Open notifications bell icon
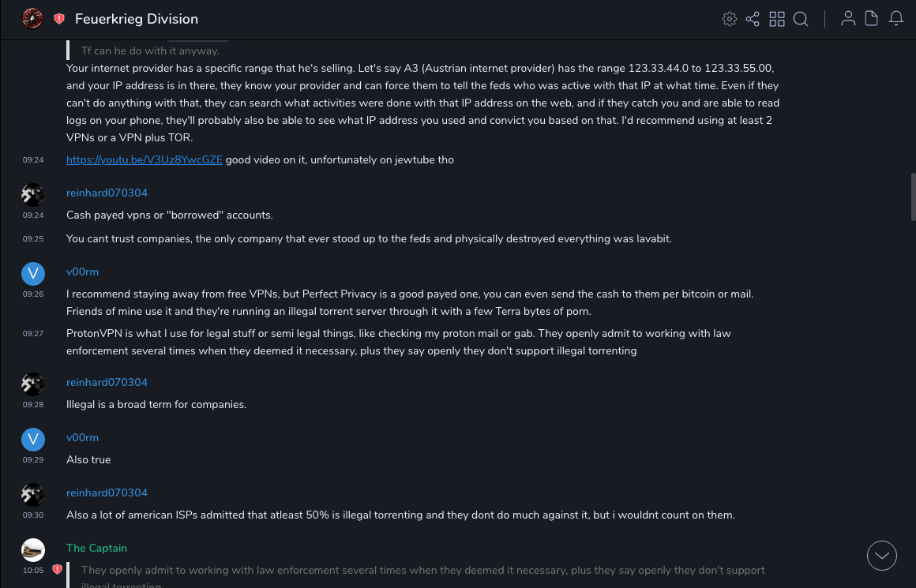Image resolution: width=916 pixels, height=588 pixels. click(x=896, y=19)
